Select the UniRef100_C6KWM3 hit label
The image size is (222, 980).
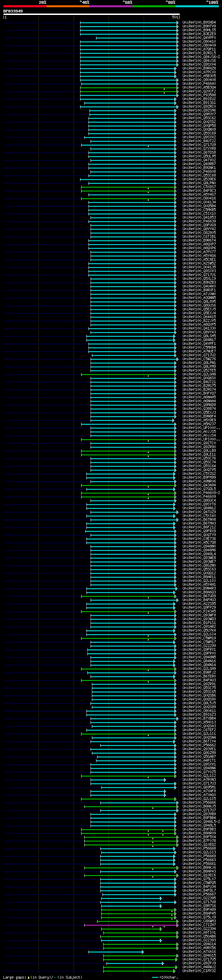199,921
